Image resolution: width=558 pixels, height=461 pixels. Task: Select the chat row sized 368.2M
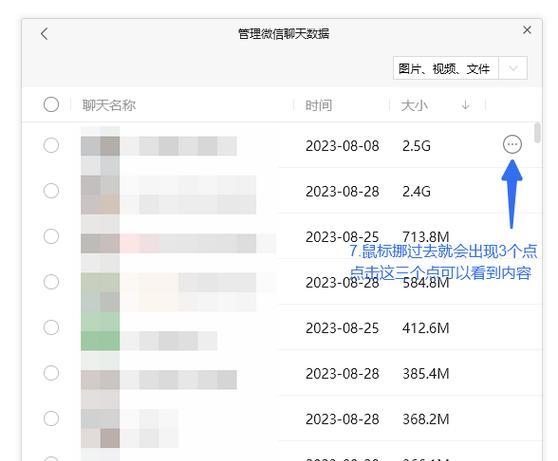click(51, 419)
